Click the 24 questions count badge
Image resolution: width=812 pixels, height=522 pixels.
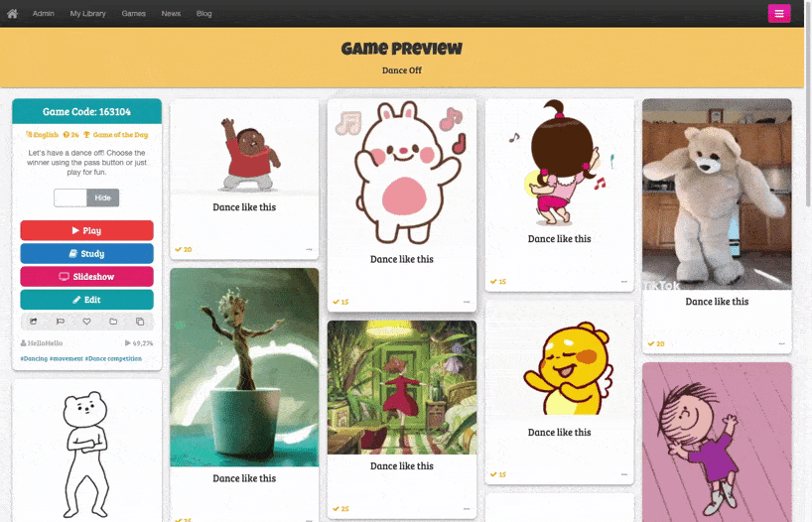(x=70, y=135)
